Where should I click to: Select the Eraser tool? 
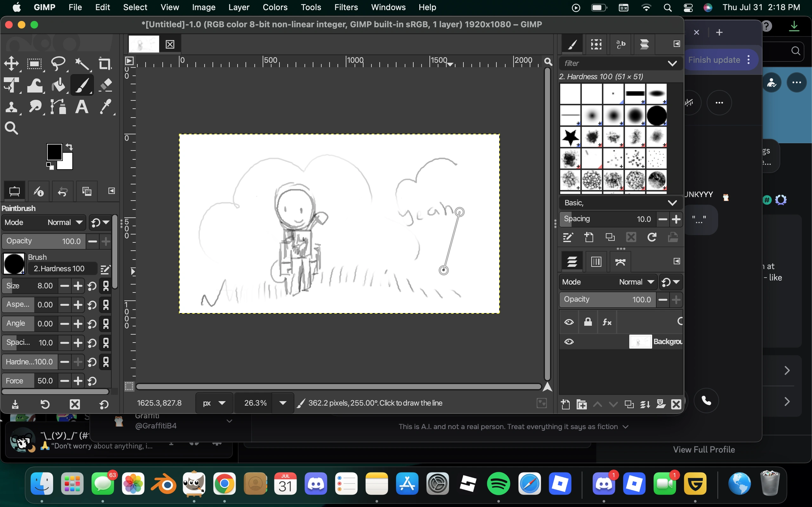tap(105, 85)
